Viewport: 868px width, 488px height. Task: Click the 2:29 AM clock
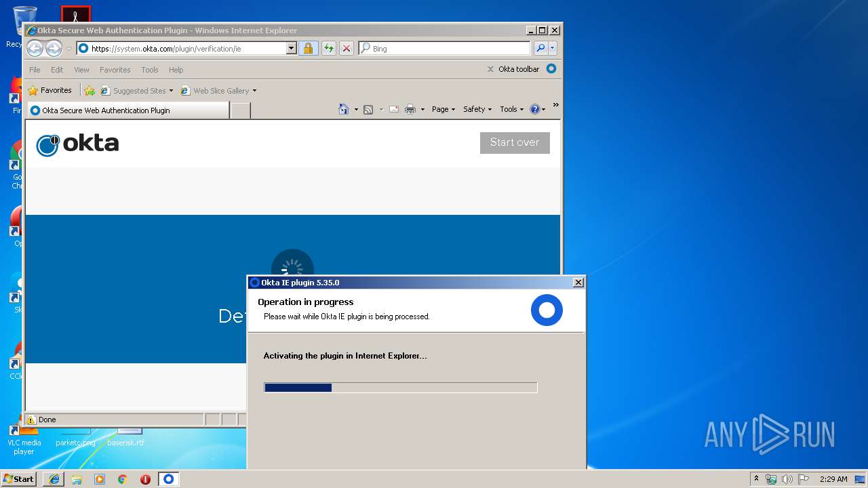(x=833, y=479)
